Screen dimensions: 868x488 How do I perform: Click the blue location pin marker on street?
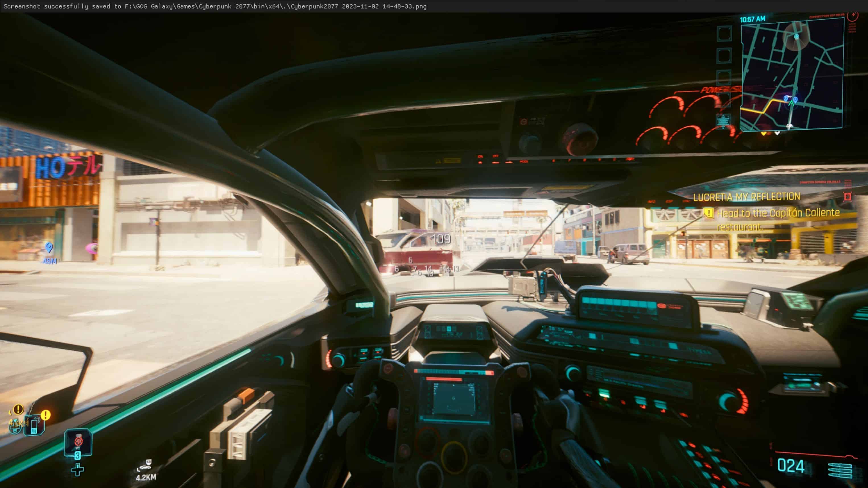pos(49,247)
